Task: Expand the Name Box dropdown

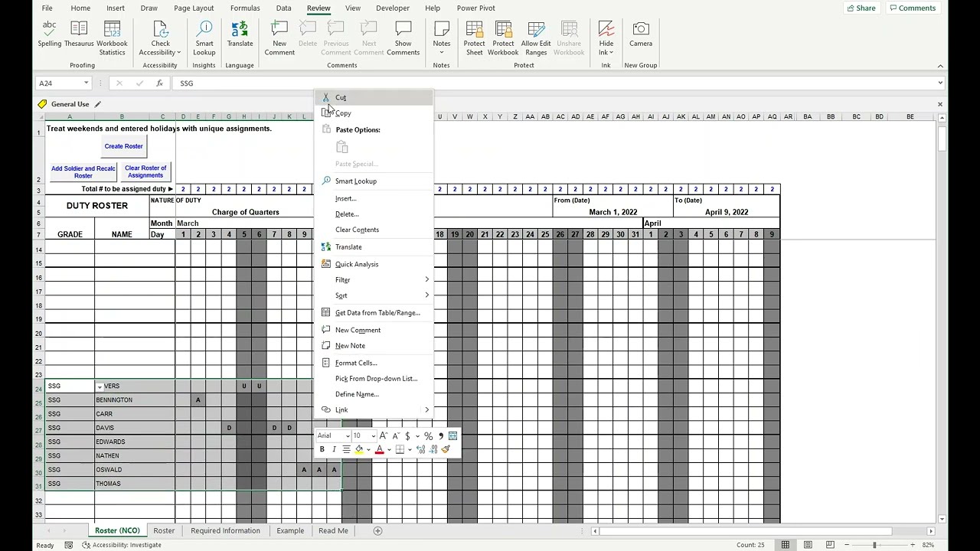Action: coord(86,83)
